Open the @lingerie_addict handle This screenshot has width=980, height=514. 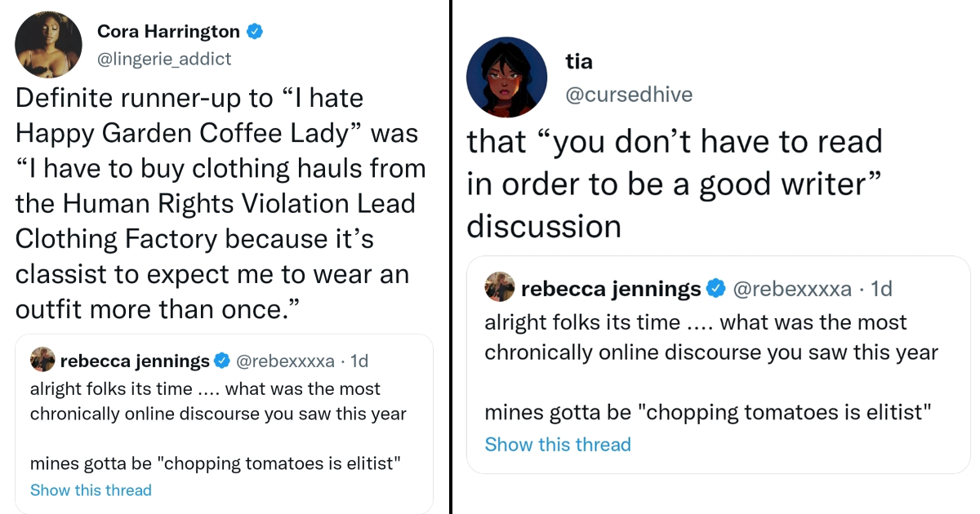164,59
